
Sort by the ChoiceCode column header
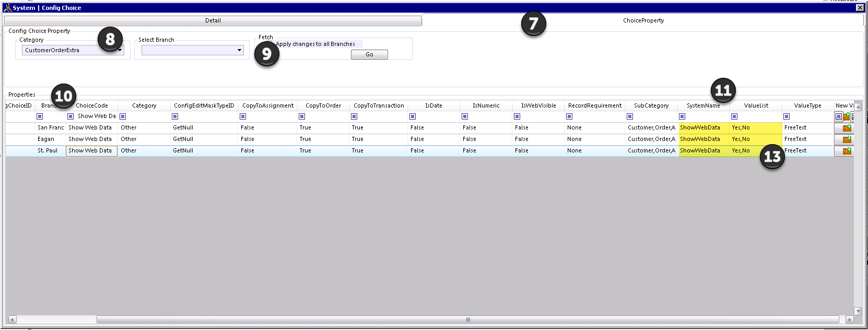tap(92, 105)
